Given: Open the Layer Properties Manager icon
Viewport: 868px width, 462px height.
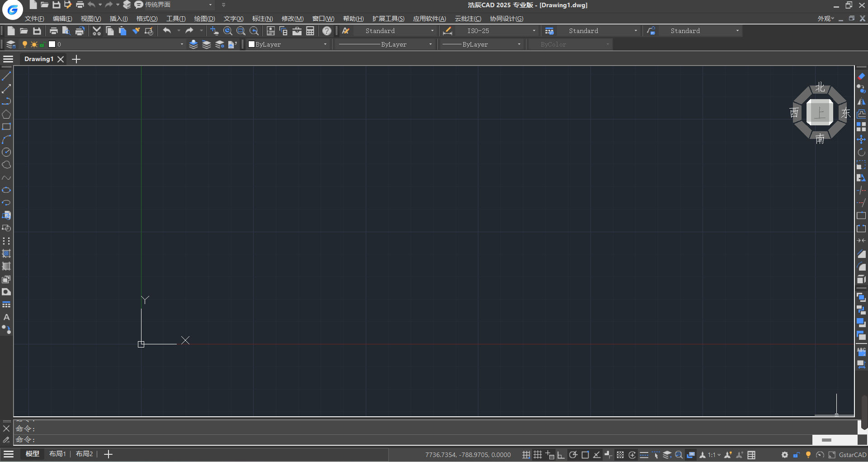Looking at the screenshot, I should (x=11, y=44).
